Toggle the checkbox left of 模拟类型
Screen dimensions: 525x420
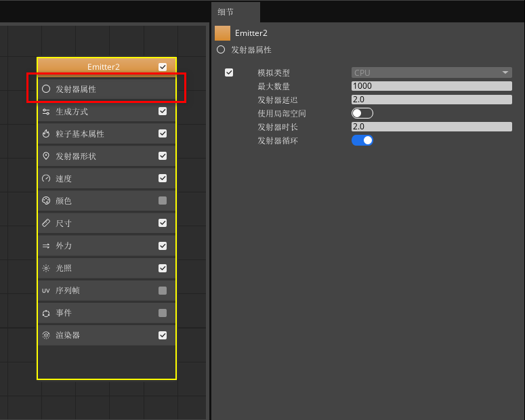coord(229,72)
